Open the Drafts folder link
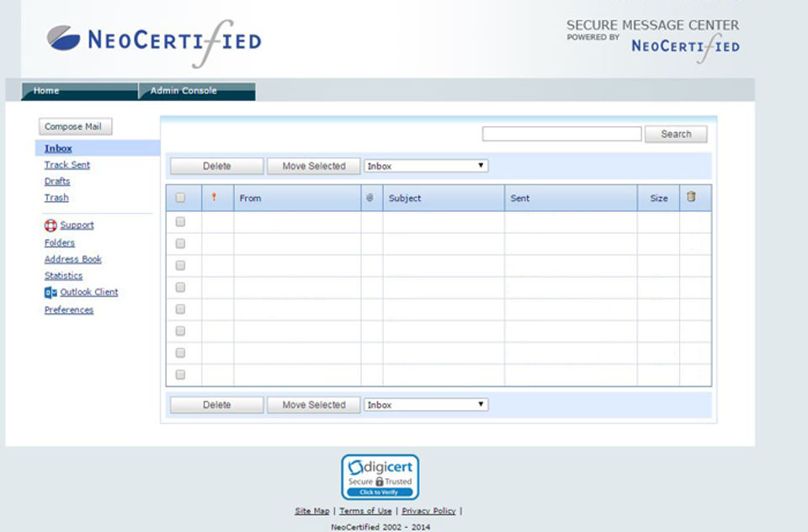The image size is (808, 532). click(x=57, y=182)
